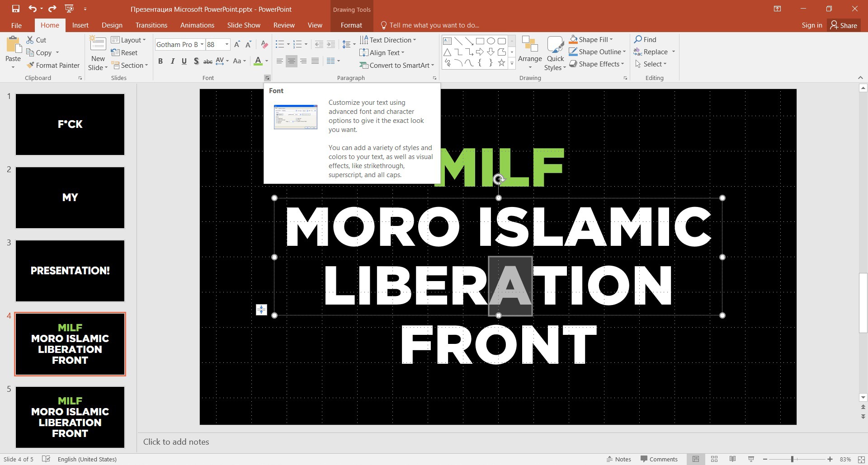868x465 pixels.
Task: Open the Notes pane from status bar
Action: click(x=619, y=459)
